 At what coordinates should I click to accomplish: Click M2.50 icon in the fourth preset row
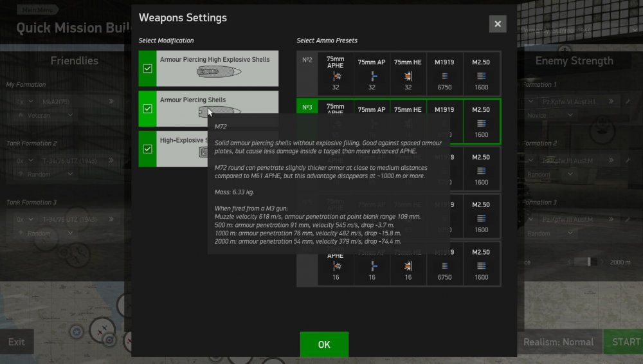[x=482, y=218]
